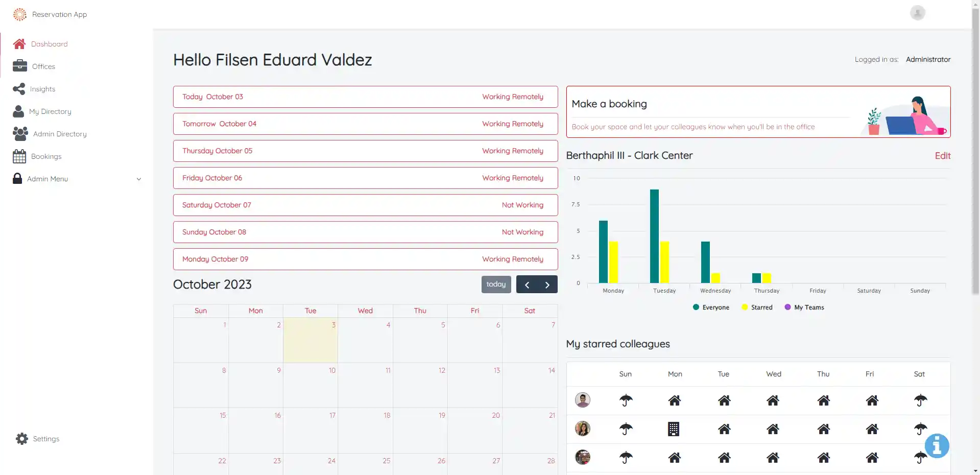Select the Tomorrow October 04 row
This screenshot has width=980, height=475.
pyautogui.click(x=365, y=124)
